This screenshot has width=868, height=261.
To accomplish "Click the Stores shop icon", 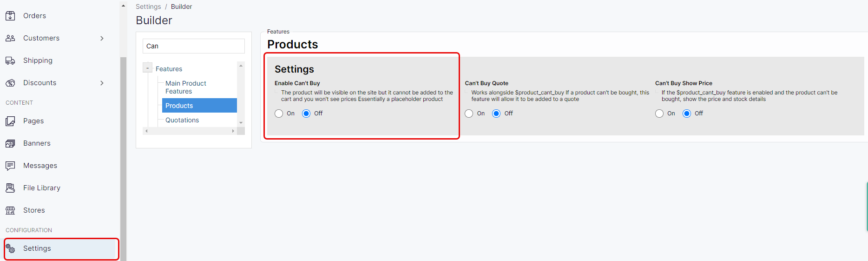I will point(10,210).
